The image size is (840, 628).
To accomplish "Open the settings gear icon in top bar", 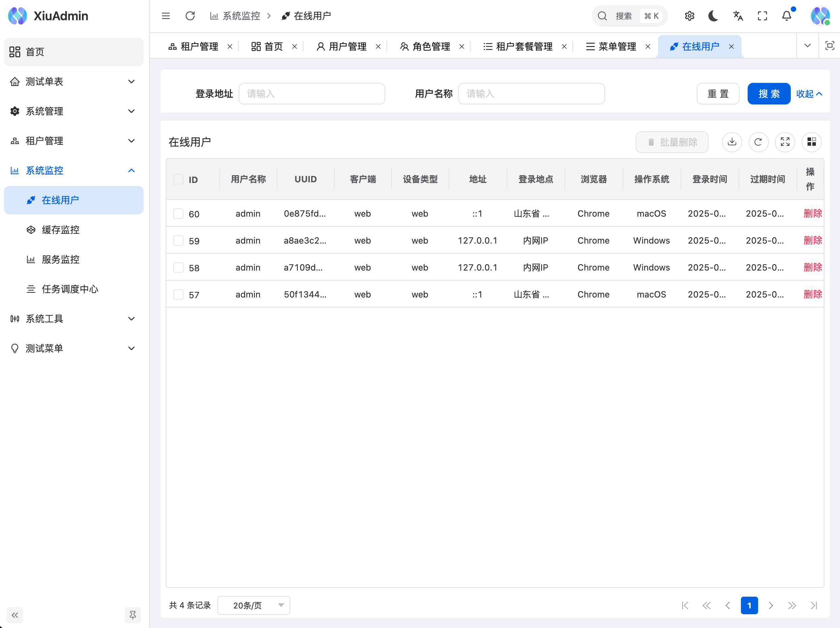I will (x=690, y=16).
